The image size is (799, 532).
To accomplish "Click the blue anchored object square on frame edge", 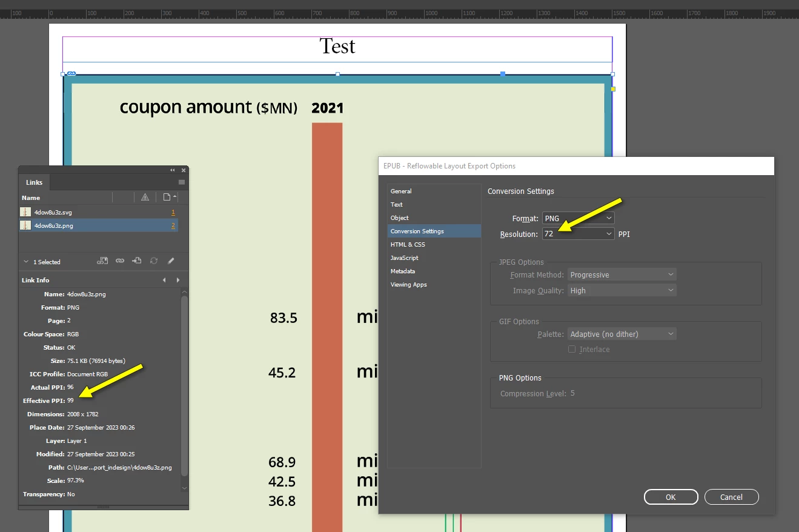I will pyautogui.click(x=503, y=74).
